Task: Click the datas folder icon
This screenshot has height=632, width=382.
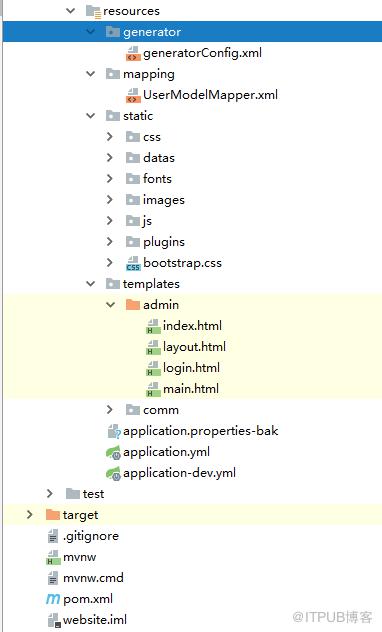Action: (x=133, y=158)
